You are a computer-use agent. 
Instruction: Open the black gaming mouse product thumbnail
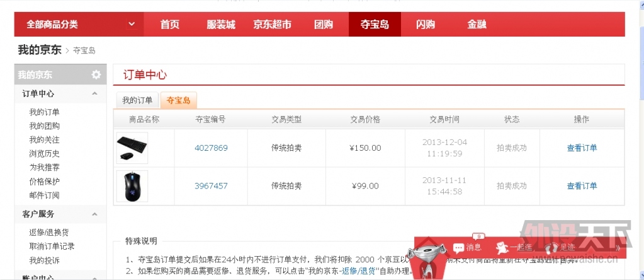click(x=132, y=186)
